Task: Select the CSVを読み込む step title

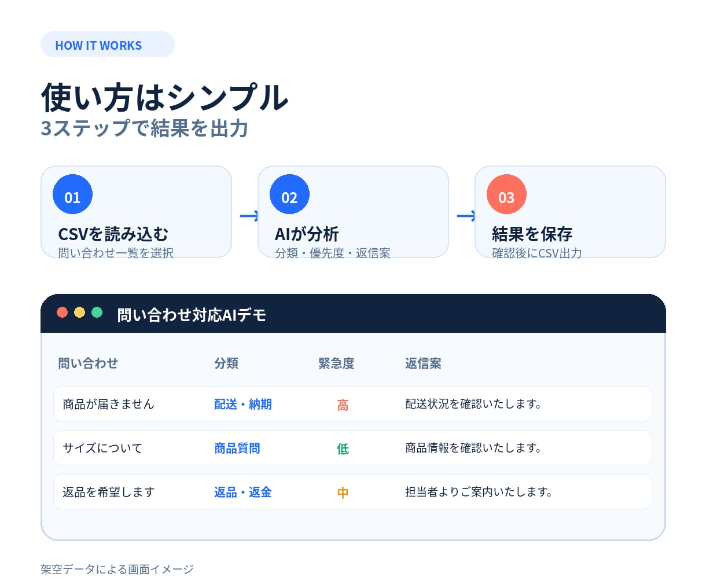Action: 113,234
